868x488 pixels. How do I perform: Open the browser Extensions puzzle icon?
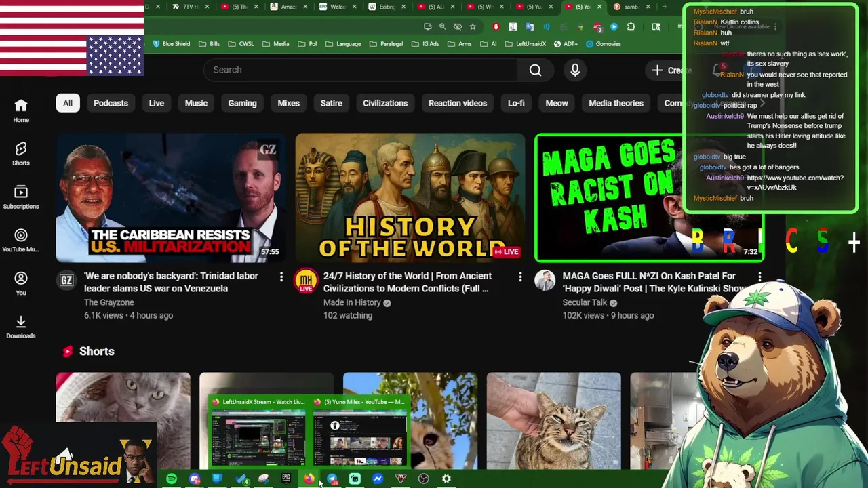point(631,26)
